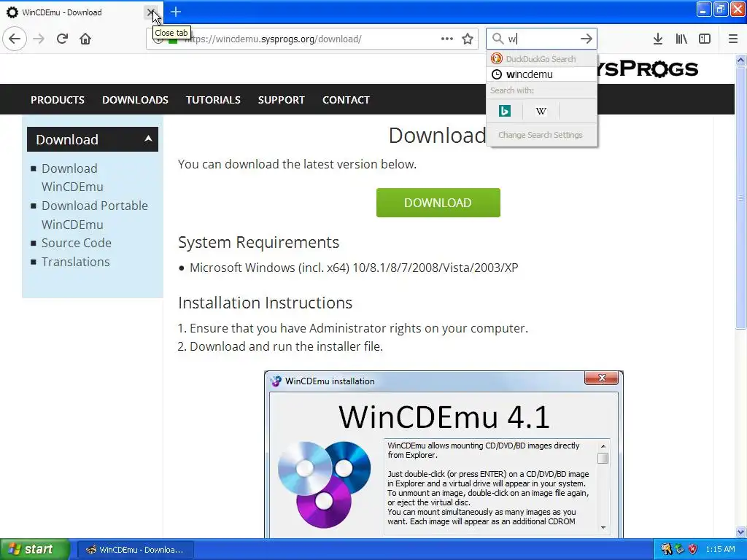This screenshot has width=747, height=560.
Task: Click the search bar magnifier icon
Action: (498, 39)
